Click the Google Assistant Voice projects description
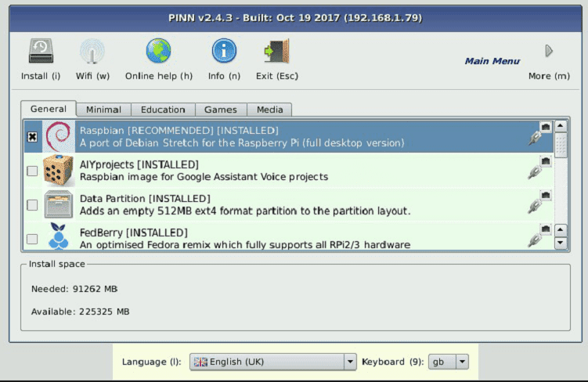 point(204,177)
